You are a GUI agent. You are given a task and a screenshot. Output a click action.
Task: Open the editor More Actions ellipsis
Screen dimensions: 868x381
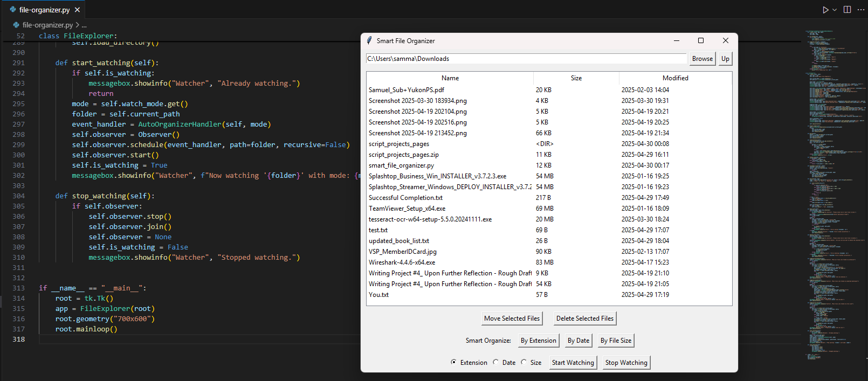[x=861, y=10]
